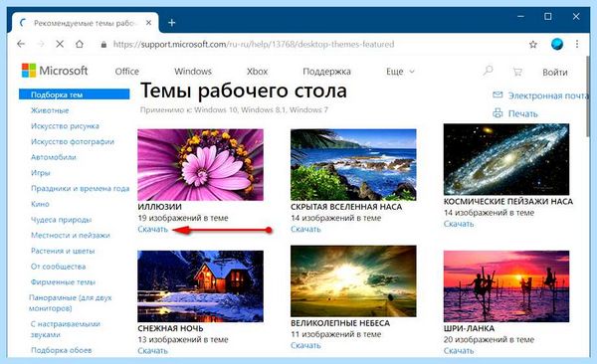Image resolution: width=597 pixels, height=364 pixels.
Task: Stop loading the page
Action: [60, 44]
